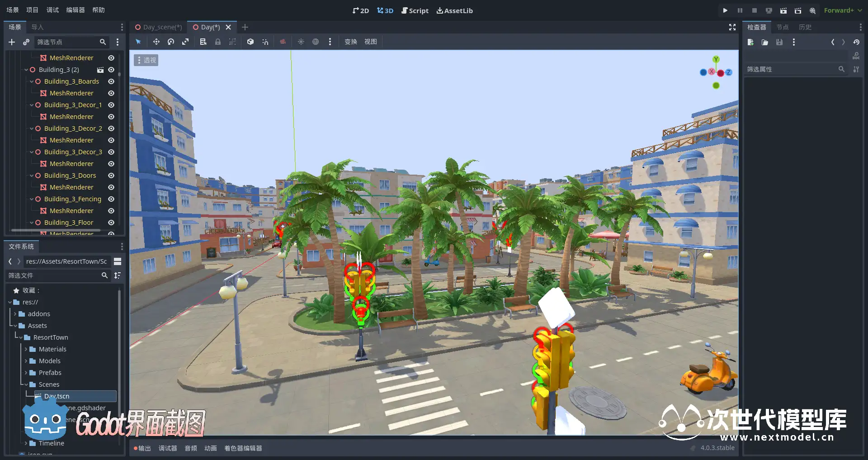Select the Rotate mode tool
Viewport: 868px width, 460px height.
171,42
